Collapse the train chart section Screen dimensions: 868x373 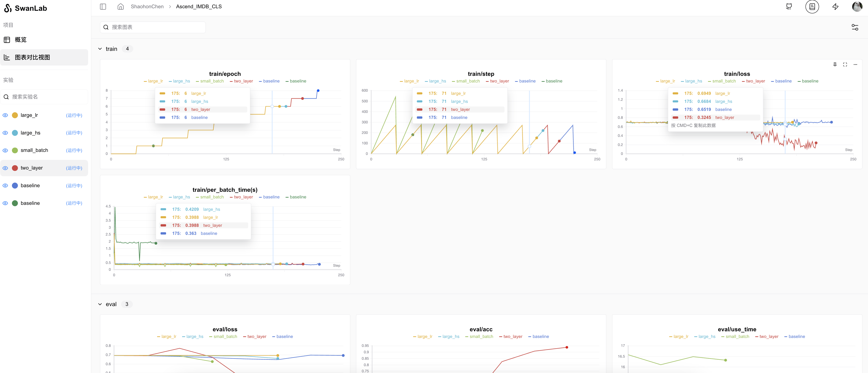100,49
